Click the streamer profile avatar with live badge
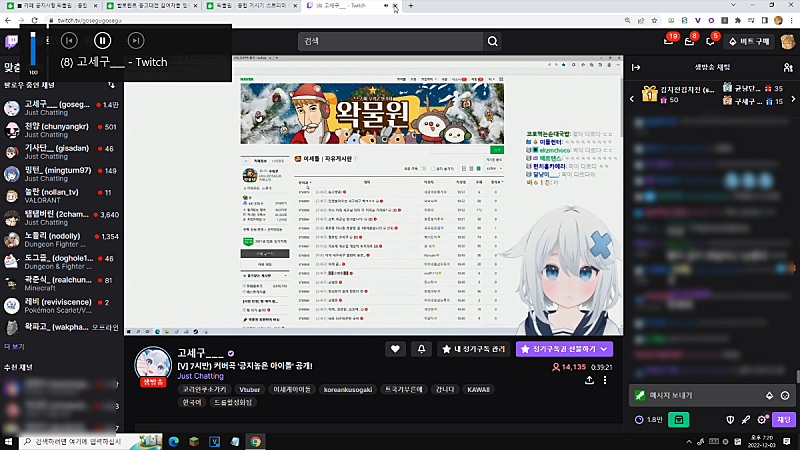 pyautogui.click(x=153, y=366)
